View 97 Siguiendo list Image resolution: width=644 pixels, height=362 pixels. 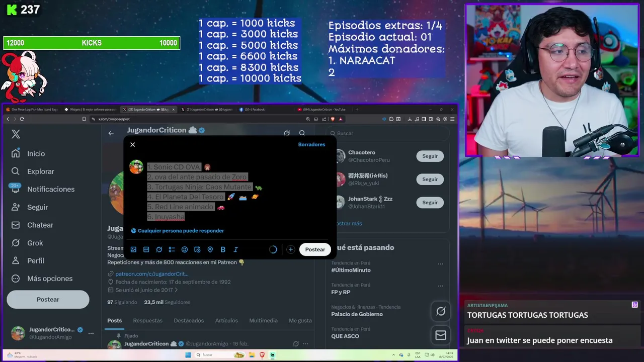(122, 303)
